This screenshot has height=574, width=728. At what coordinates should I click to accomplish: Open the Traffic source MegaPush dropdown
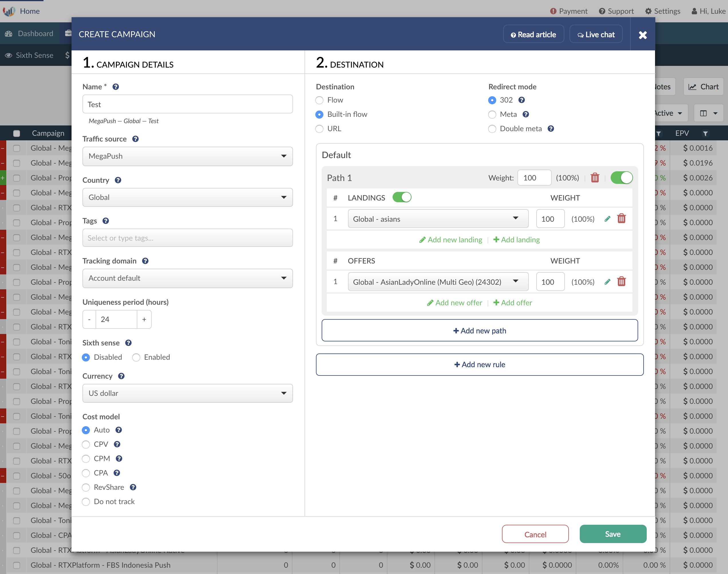pos(187,156)
